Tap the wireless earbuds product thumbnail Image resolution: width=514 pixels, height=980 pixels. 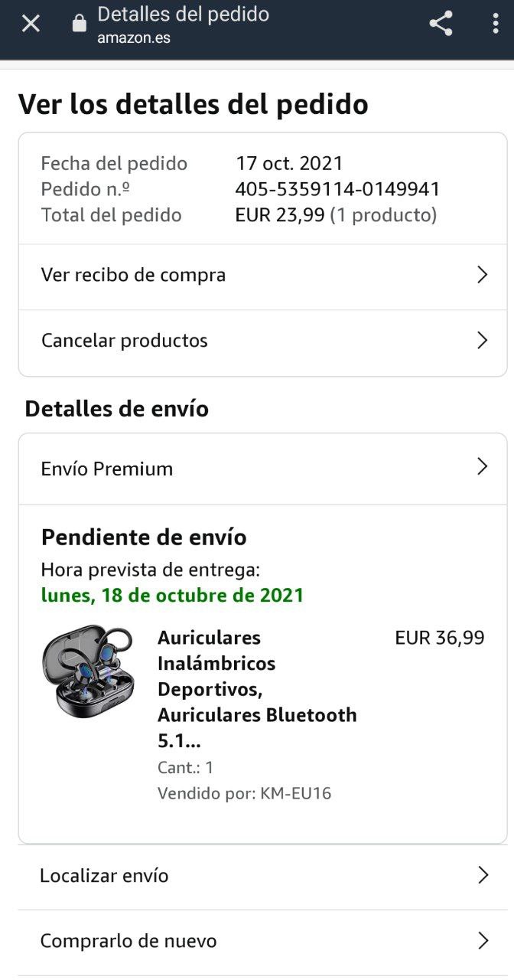point(88,672)
